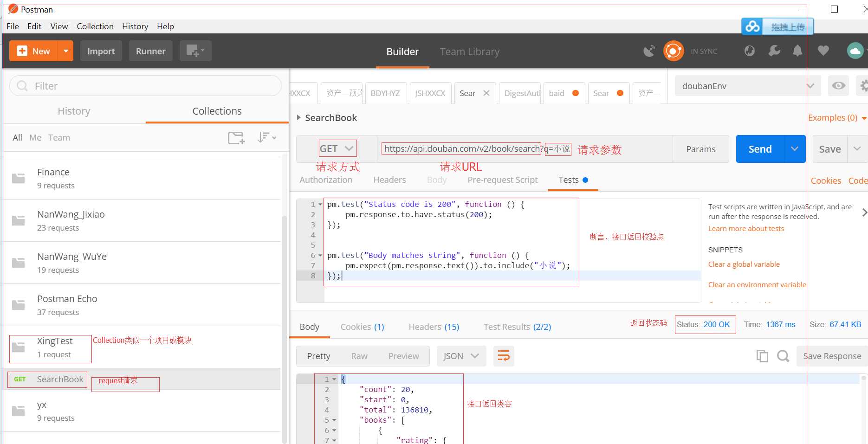Screen dimensions: 868x444
Task: Select the Preview response view
Action: [403, 356]
